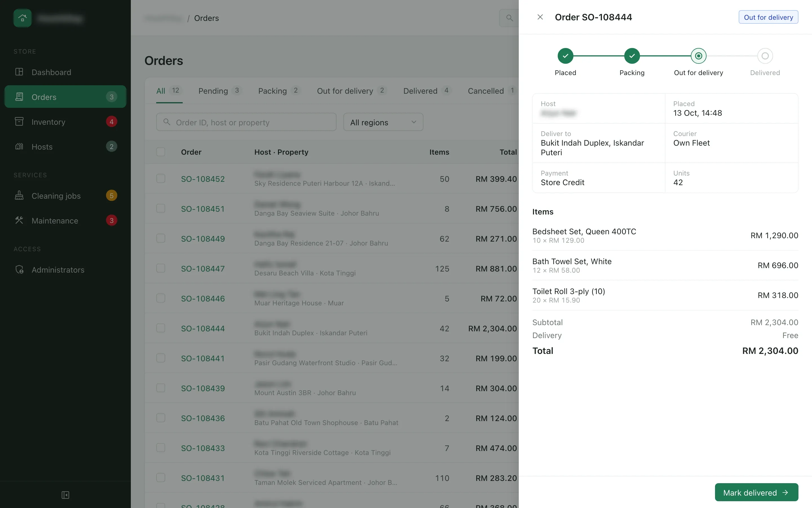The image size is (812, 508).
Task: Collapse the sidebar with the panel icon
Action: (x=65, y=494)
